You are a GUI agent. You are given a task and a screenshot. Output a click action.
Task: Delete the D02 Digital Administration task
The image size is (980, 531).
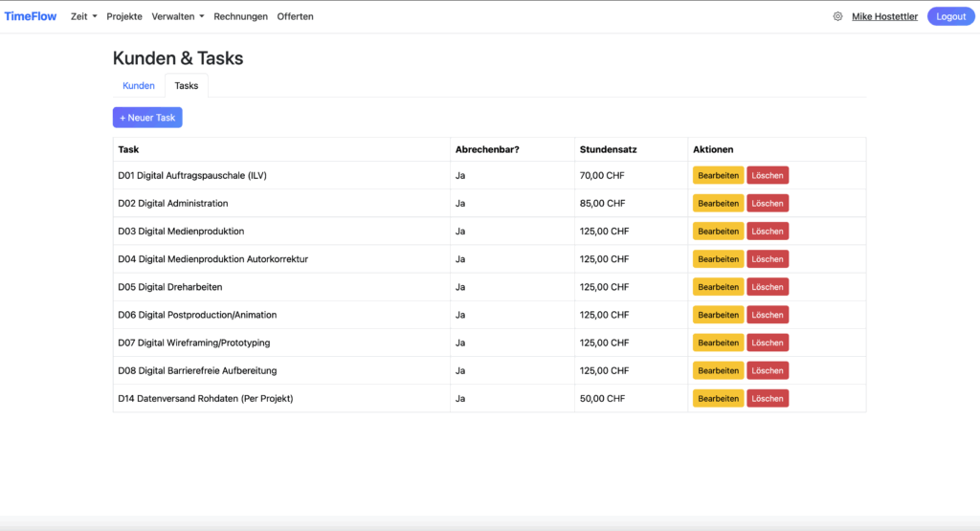tap(768, 204)
